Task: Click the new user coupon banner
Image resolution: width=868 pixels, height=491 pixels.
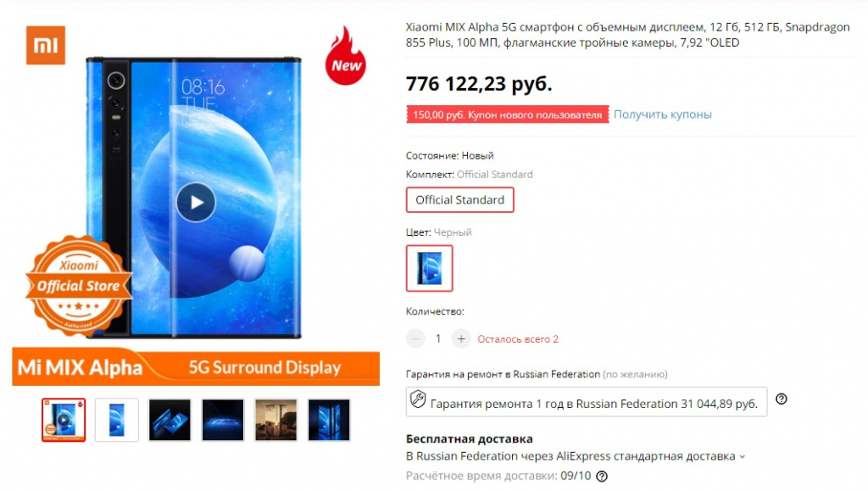Action: click(x=508, y=114)
